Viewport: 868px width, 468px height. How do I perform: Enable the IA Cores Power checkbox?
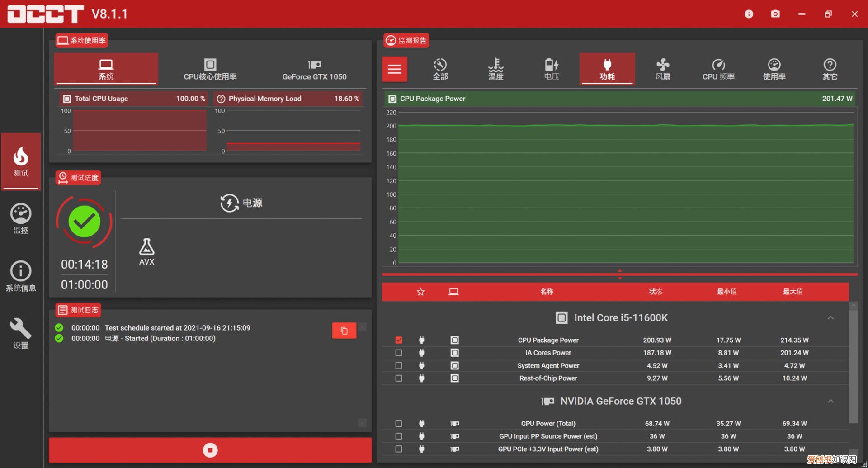tap(399, 353)
